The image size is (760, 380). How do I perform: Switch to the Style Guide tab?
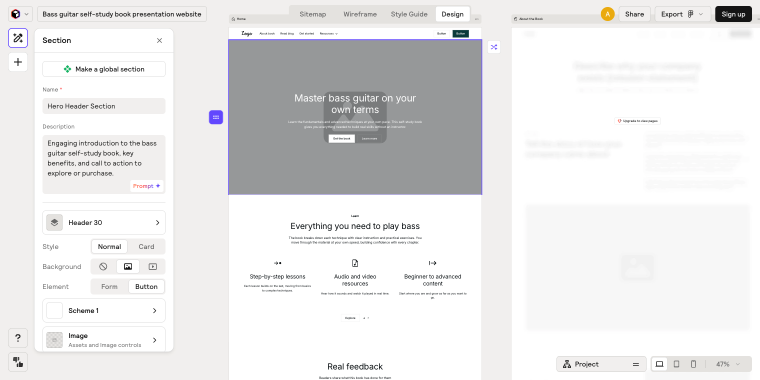click(409, 14)
